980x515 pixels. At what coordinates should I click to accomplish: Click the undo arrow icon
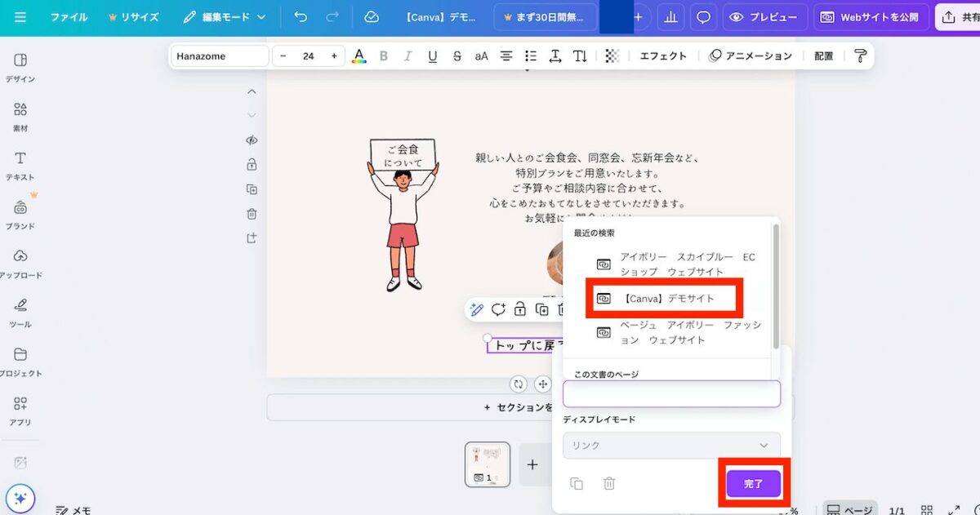coord(301,17)
